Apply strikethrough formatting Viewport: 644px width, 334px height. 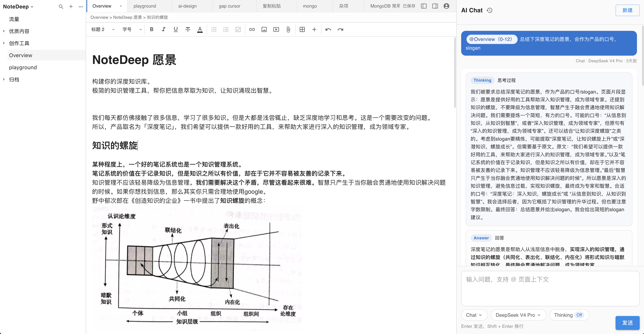click(188, 29)
